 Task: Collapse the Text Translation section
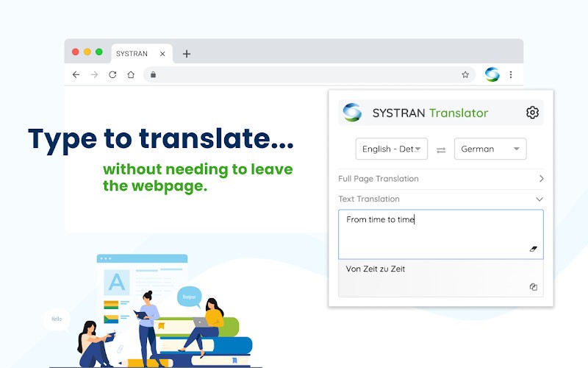tap(539, 199)
